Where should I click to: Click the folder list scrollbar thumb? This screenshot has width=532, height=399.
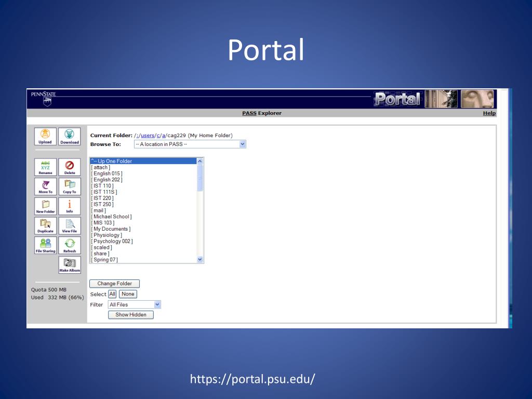(200, 178)
